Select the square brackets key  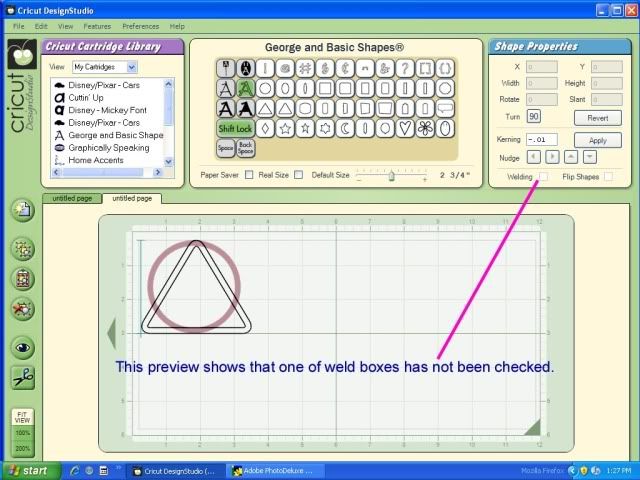point(425,69)
